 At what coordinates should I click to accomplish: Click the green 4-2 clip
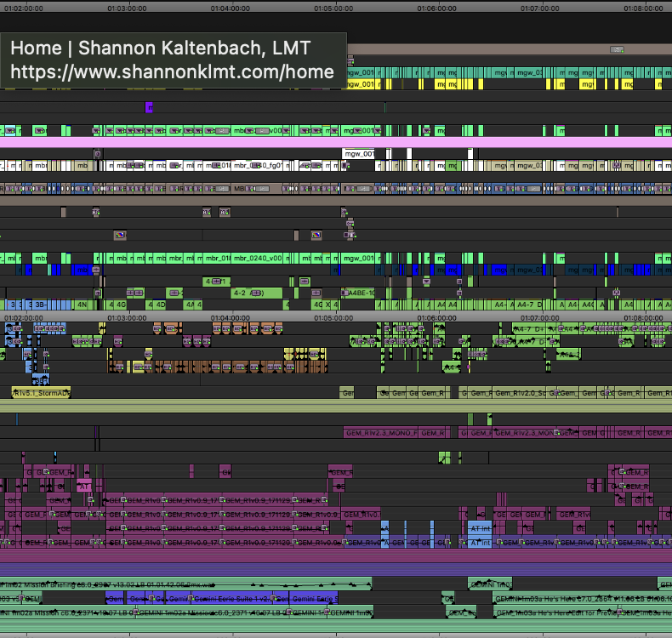point(247,293)
